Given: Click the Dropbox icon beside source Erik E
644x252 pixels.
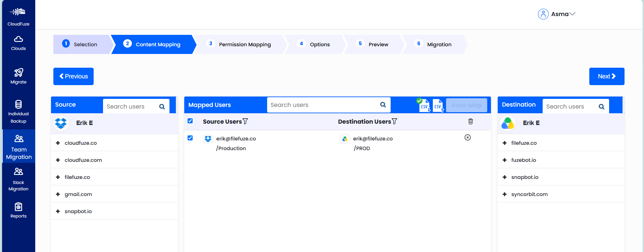Looking at the screenshot, I should 61,123.
